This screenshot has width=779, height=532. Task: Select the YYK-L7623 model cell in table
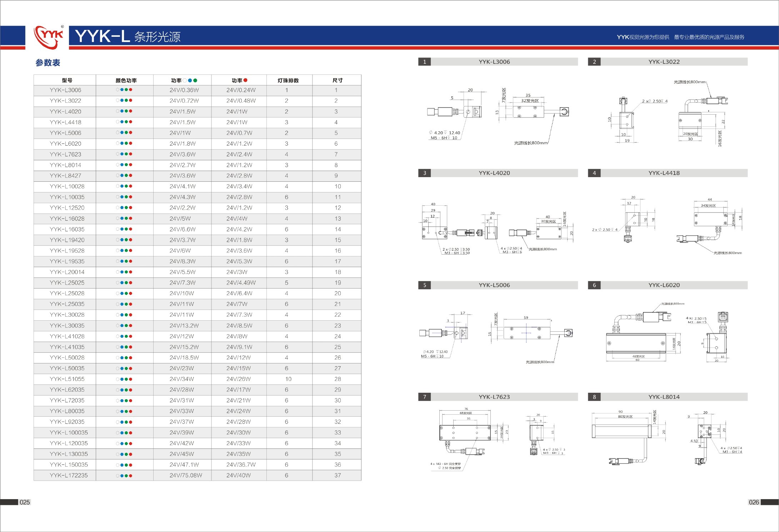click(65, 155)
